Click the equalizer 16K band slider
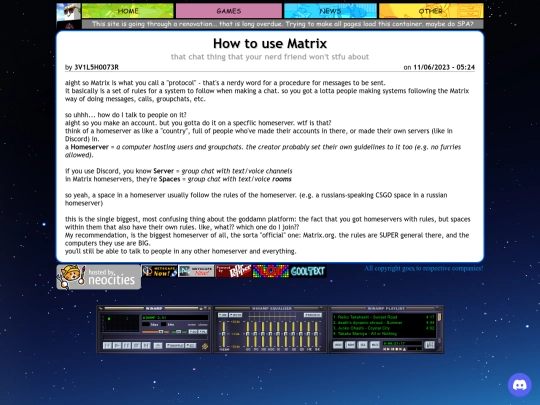This screenshot has width=540, height=405. [316, 334]
